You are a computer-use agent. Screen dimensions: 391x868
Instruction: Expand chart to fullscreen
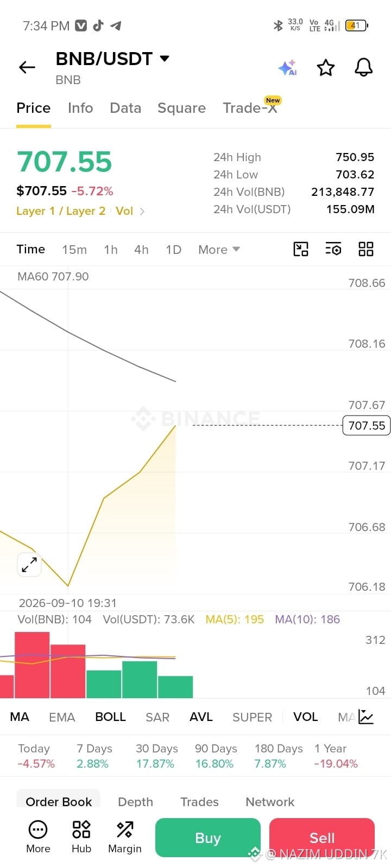(29, 565)
